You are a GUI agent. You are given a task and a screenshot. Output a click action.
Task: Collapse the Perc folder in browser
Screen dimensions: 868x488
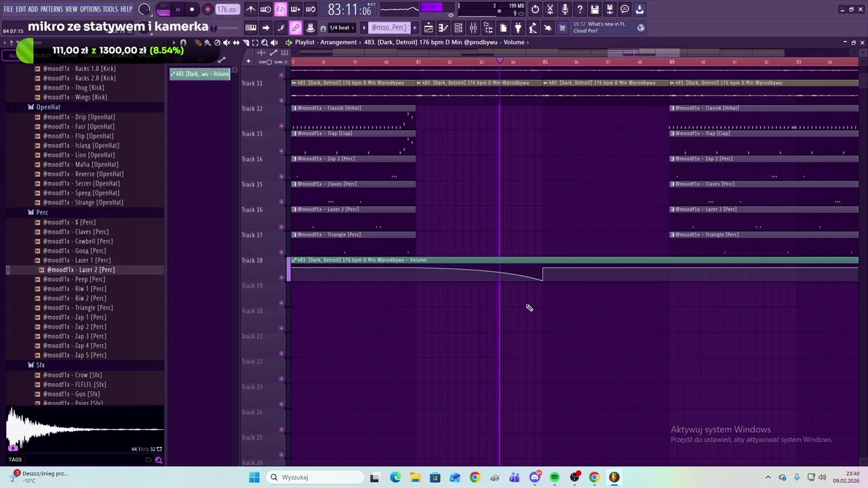point(42,212)
